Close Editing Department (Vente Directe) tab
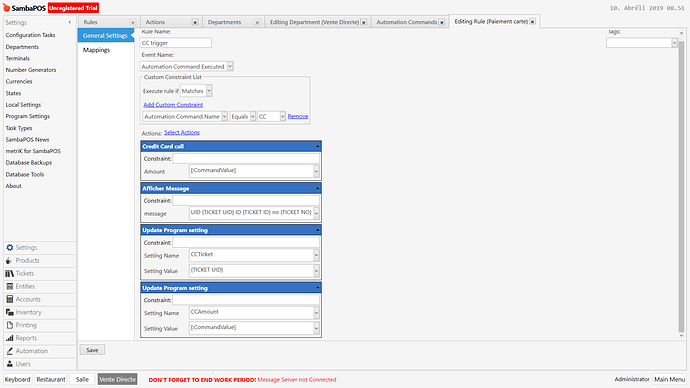This screenshot has width=690, height=388. (x=364, y=22)
